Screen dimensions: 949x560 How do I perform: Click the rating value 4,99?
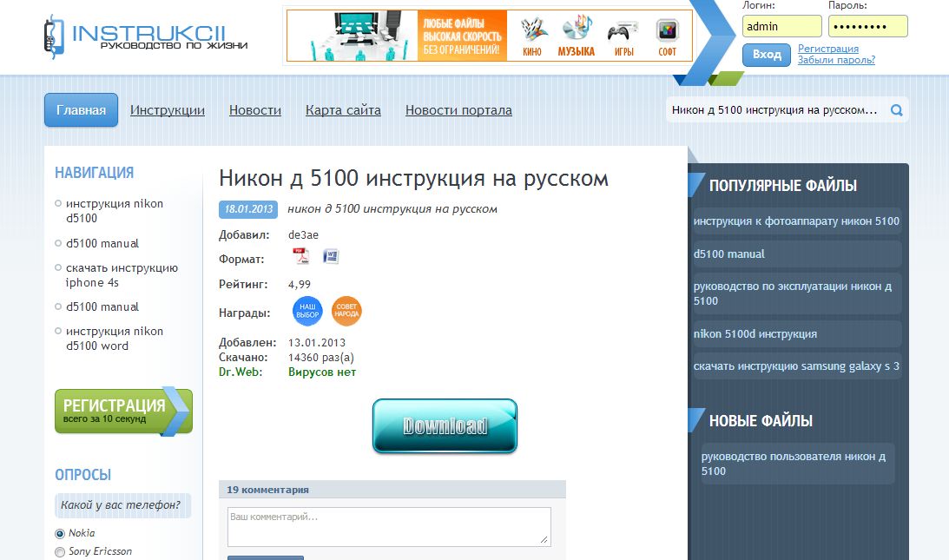click(x=299, y=285)
